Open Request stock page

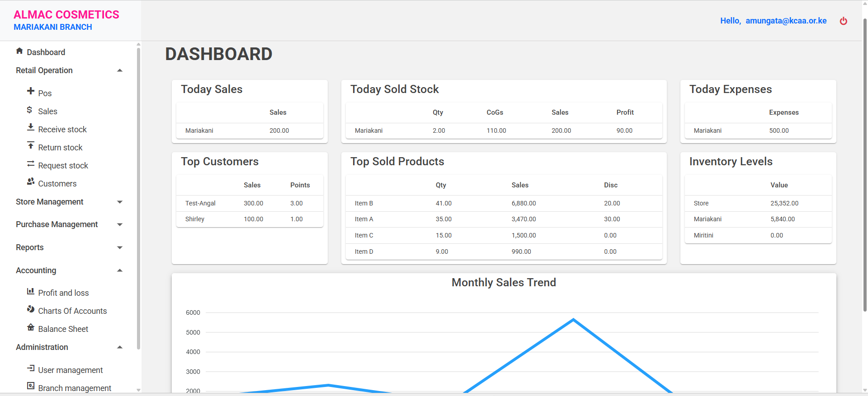pos(63,166)
